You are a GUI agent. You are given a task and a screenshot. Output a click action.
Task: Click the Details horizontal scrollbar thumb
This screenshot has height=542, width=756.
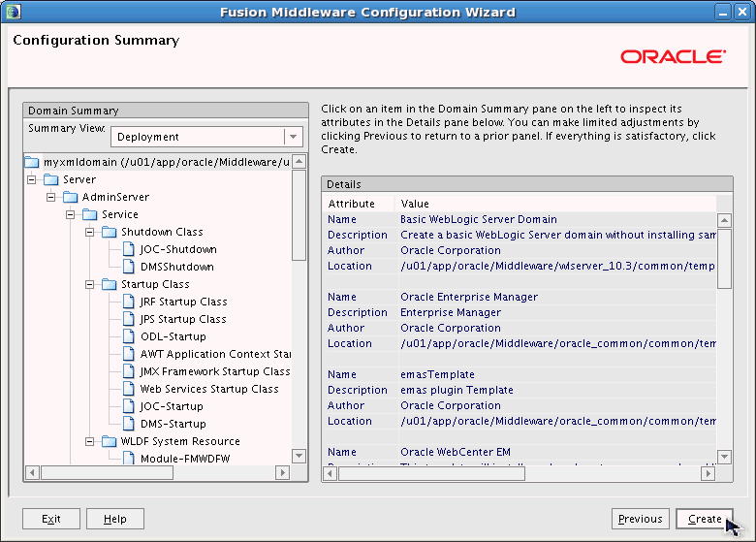(x=431, y=473)
